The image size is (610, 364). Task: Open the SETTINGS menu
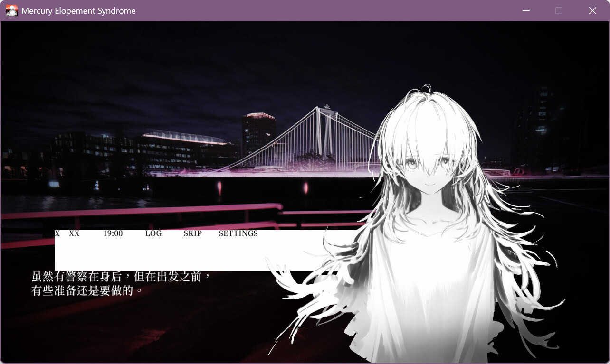pos(238,233)
